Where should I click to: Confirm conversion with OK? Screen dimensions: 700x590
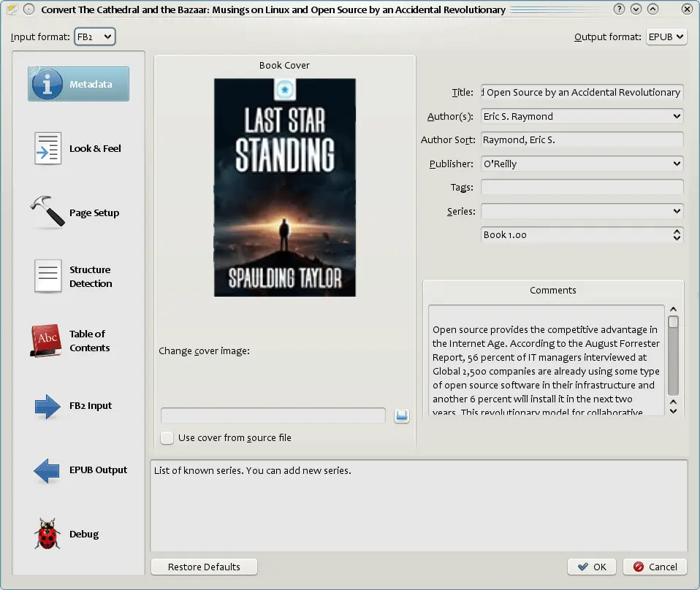[x=592, y=567]
